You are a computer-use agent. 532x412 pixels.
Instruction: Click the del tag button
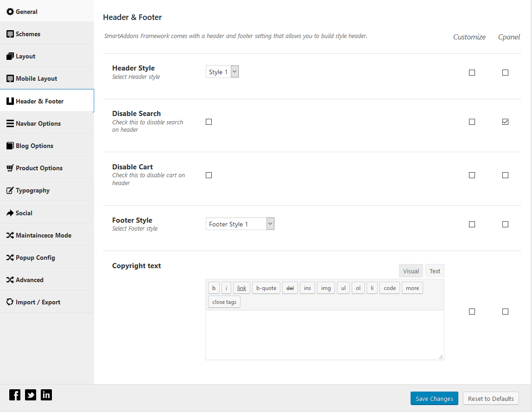pyautogui.click(x=290, y=288)
